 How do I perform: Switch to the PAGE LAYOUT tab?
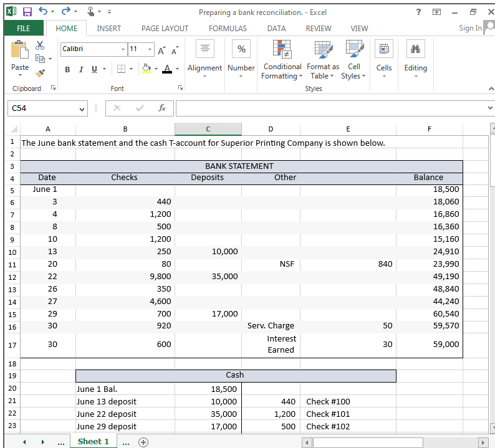(165, 29)
